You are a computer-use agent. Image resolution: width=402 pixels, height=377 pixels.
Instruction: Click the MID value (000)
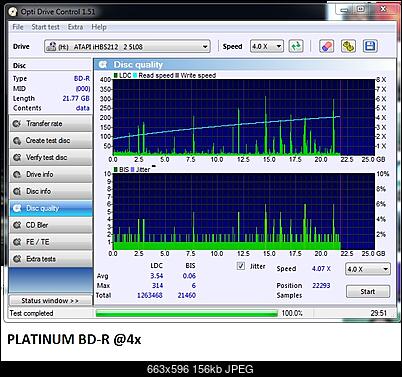pyautogui.click(x=83, y=89)
